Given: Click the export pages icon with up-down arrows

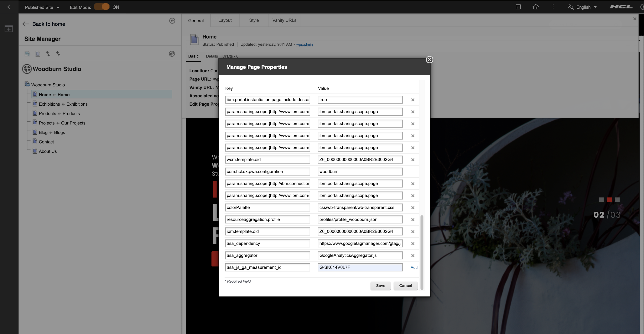Looking at the screenshot, I should click(x=48, y=53).
